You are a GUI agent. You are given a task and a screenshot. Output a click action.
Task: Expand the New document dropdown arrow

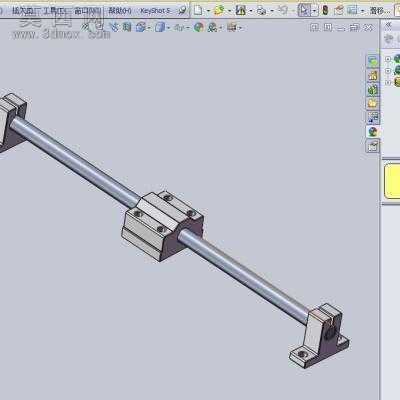click(208, 11)
